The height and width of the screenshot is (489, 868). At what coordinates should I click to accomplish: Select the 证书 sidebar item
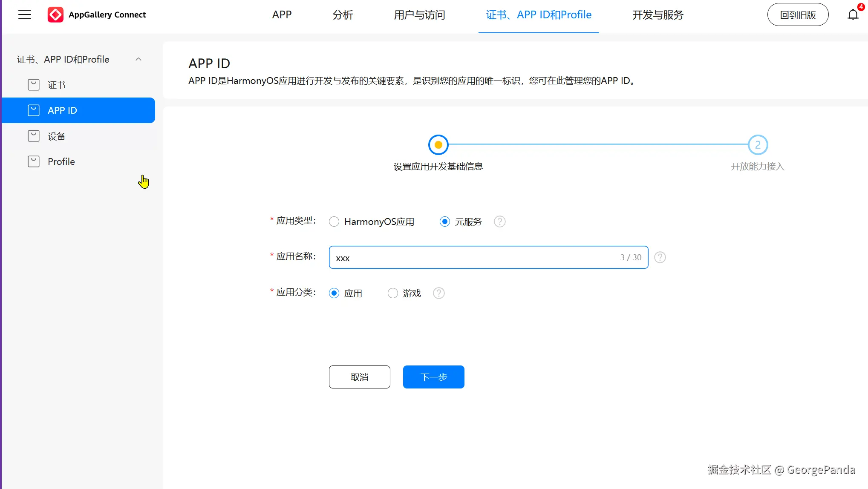pyautogui.click(x=56, y=84)
